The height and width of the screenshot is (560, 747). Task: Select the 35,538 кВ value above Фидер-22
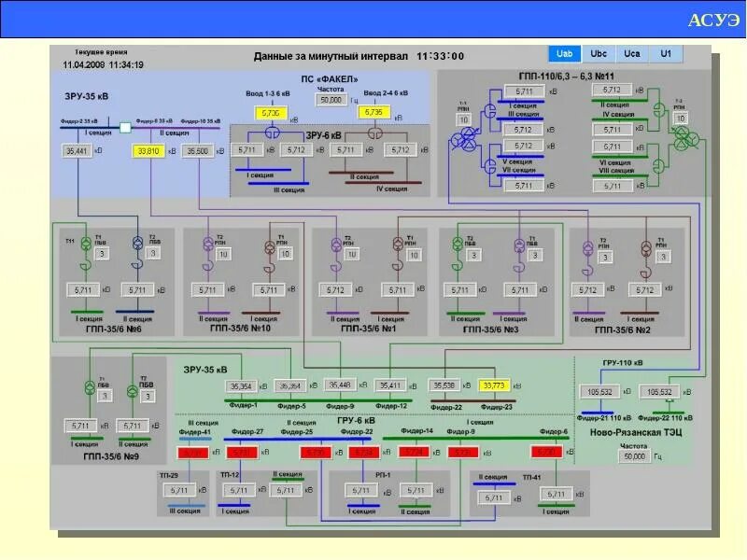444,385
